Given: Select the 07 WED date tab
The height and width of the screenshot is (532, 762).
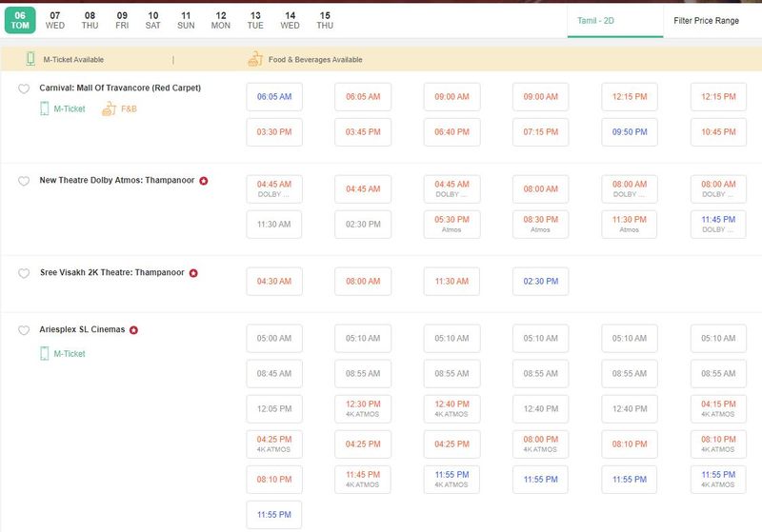Looking at the screenshot, I should (x=55, y=20).
